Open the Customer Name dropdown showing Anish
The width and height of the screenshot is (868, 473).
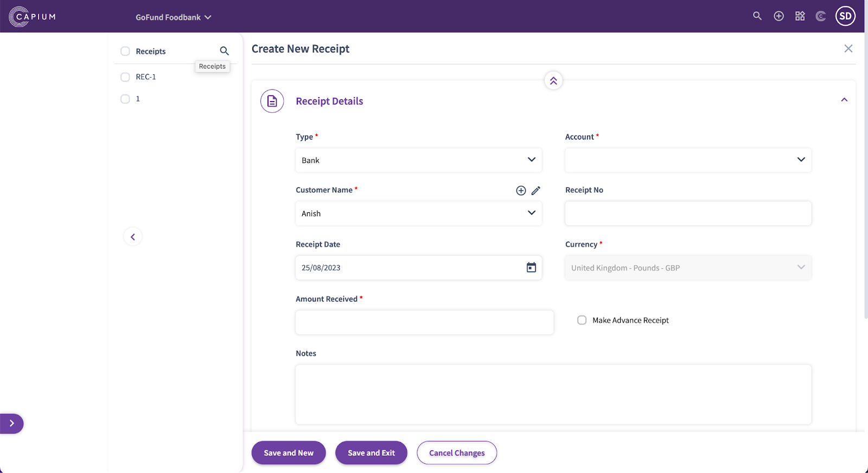coord(419,213)
